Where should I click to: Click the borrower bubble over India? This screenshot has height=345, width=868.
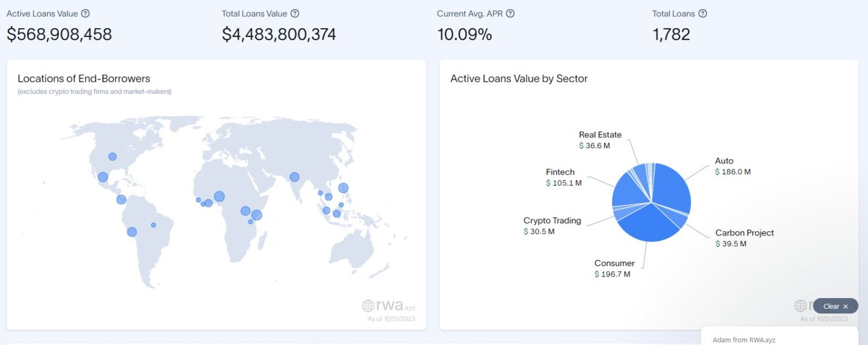tap(294, 177)
